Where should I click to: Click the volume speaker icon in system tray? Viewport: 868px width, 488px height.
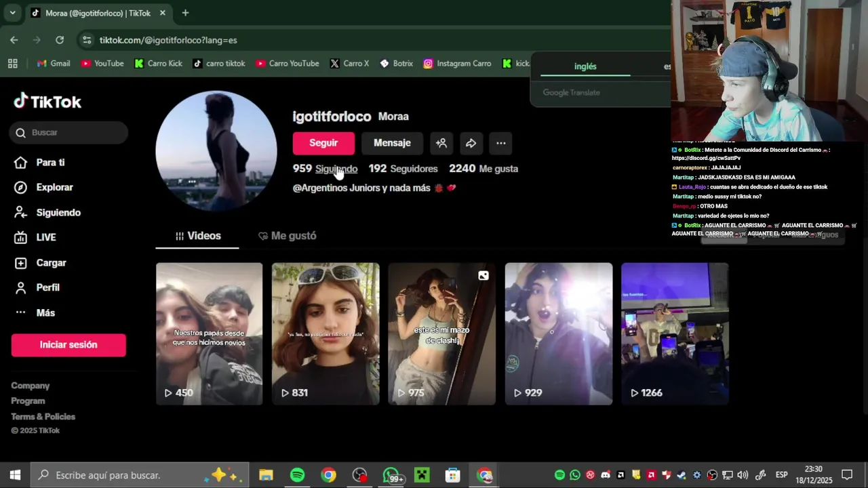(743, 475)
